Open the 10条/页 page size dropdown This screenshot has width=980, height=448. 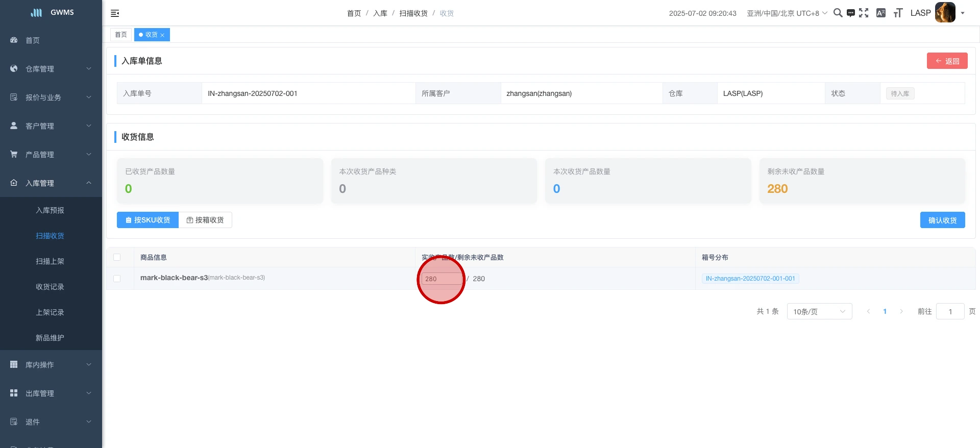click(819, 311)
